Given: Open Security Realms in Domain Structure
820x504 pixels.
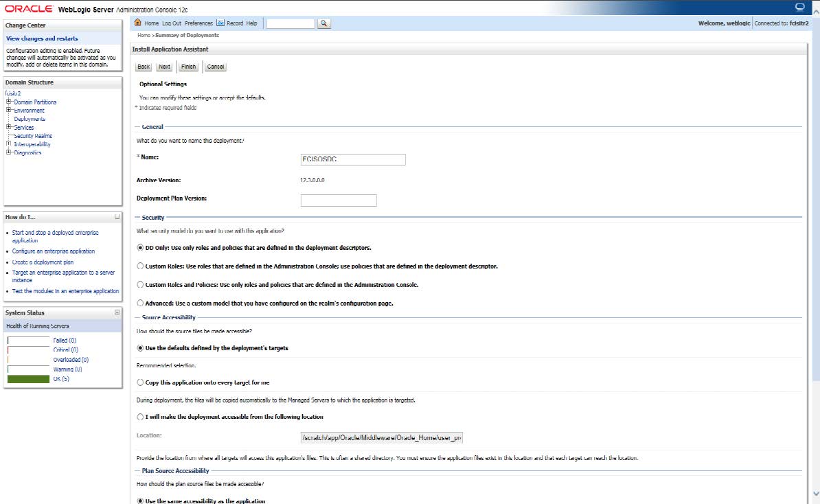Looking at the screenshot, I should tap(33, 136).
